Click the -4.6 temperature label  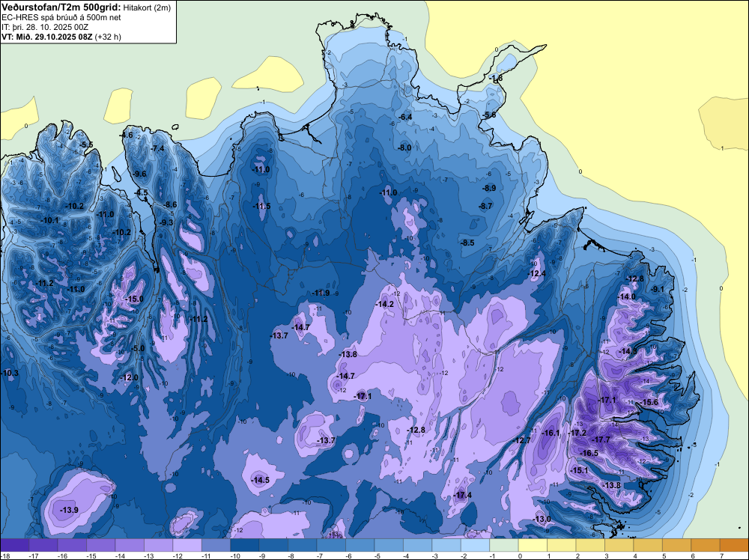126,135
